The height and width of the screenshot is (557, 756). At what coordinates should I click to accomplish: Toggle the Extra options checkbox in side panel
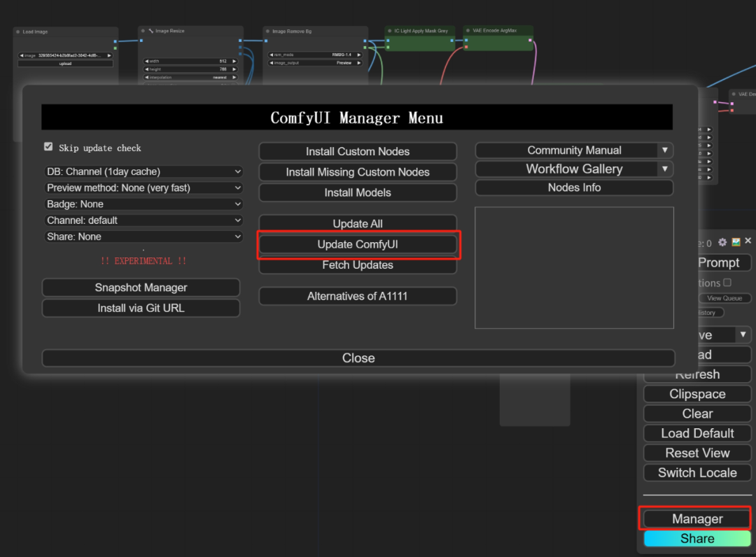coord(727,283)
